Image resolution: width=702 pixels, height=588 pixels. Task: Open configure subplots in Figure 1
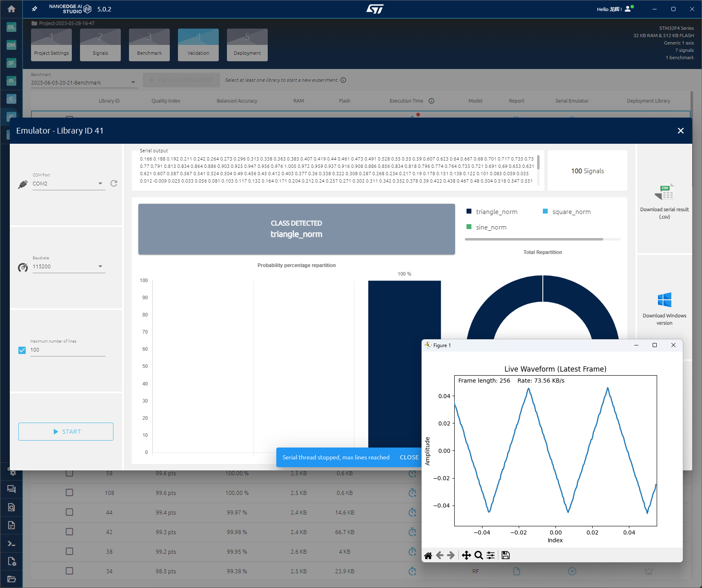tap(491, 555)
